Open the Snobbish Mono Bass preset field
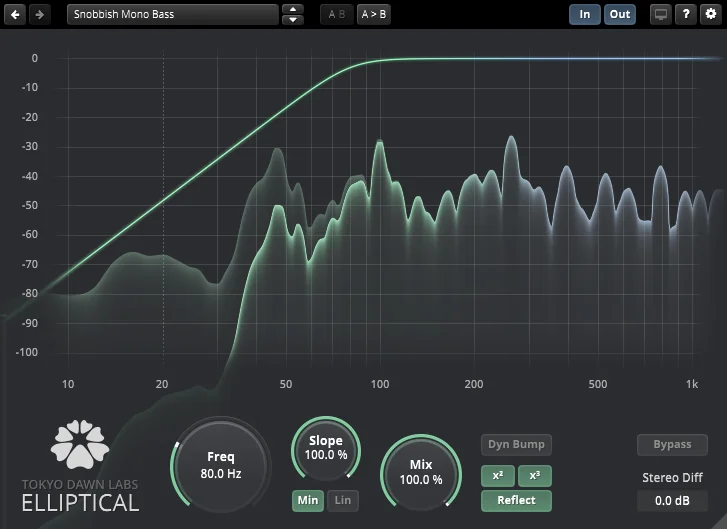The width and height of the screenshot is (727, 529). click(x=172, y=14)
